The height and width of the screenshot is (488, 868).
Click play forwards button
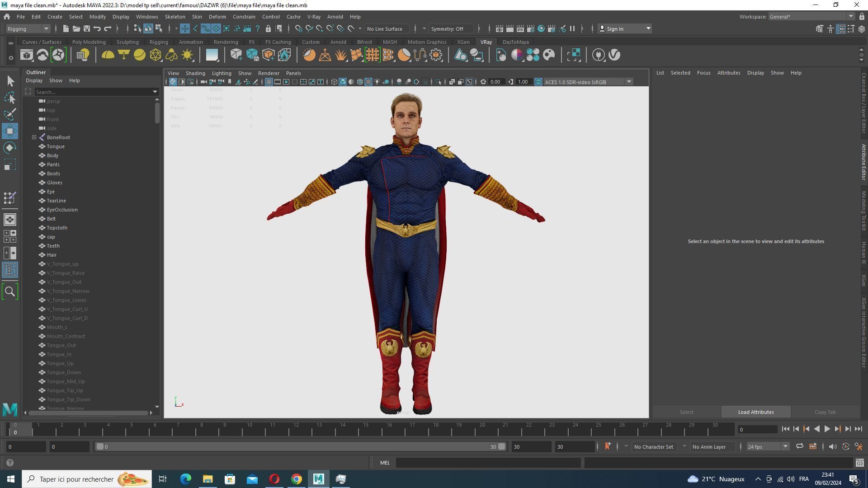coord(827,429)
